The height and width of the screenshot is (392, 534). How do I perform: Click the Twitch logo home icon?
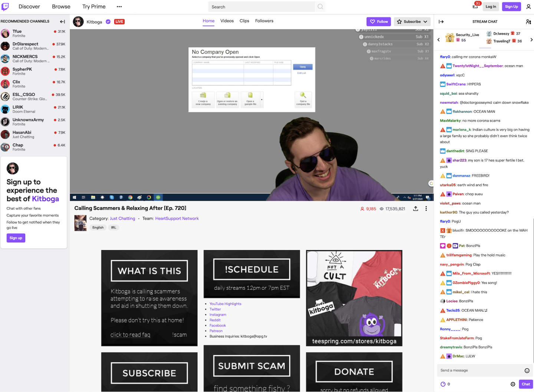(x=5, y=6)
